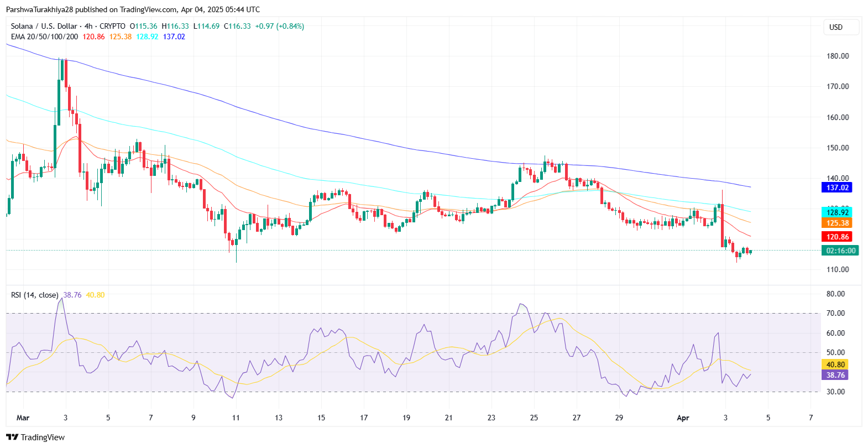
Task: Click the EMA 200 value 137.02 in legend
Action: (174, 37)
